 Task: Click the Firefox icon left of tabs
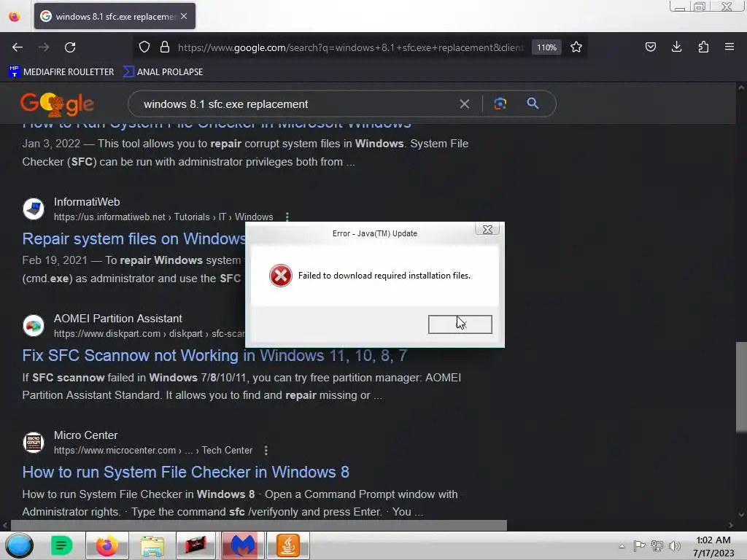pyautogui.click(x=15, y=17)
